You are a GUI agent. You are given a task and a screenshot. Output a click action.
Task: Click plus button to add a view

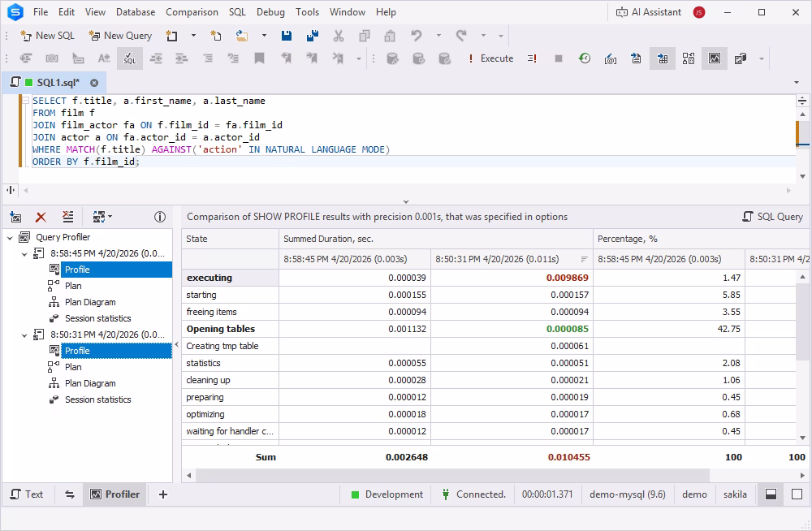coord(163,494)
